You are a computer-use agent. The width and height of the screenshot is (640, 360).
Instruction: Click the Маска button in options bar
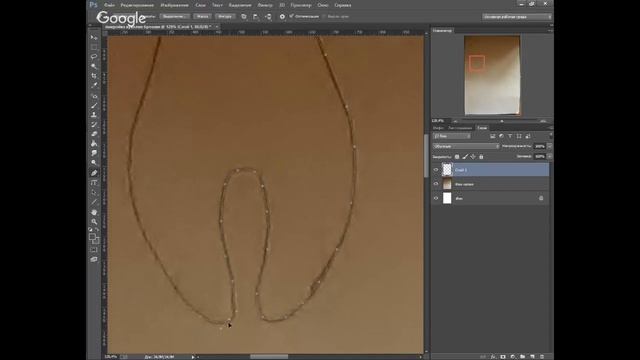pos(202,17)
